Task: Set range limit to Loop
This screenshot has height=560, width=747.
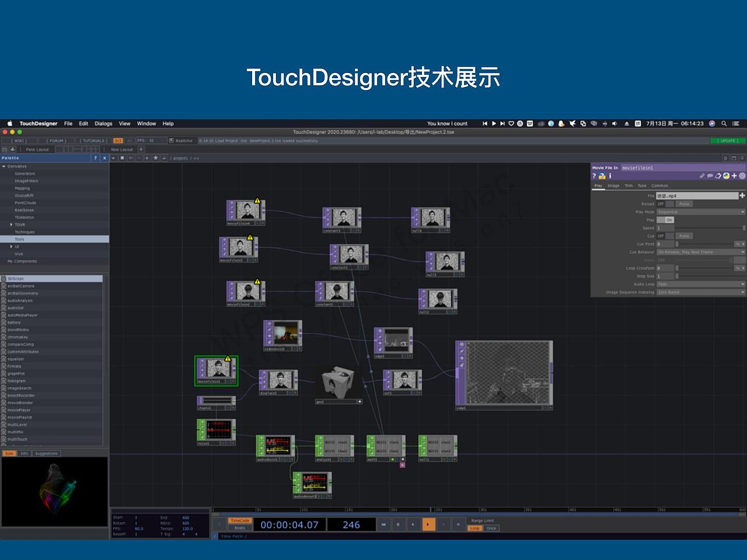Action: click(x=475, y=528)
